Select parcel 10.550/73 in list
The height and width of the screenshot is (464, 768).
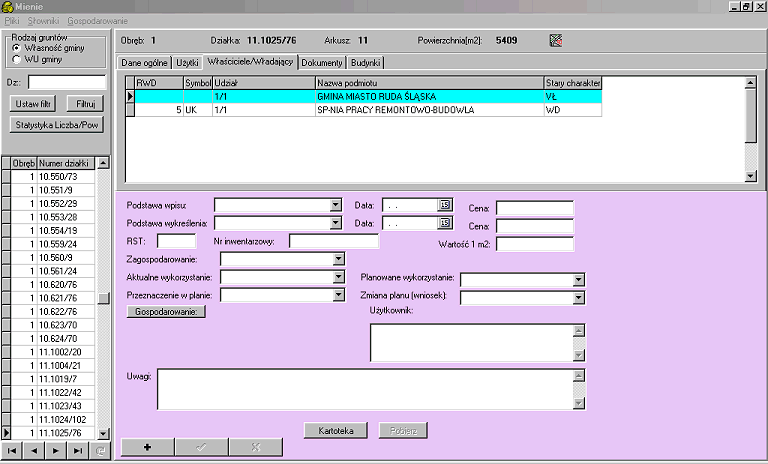(52, 176)
